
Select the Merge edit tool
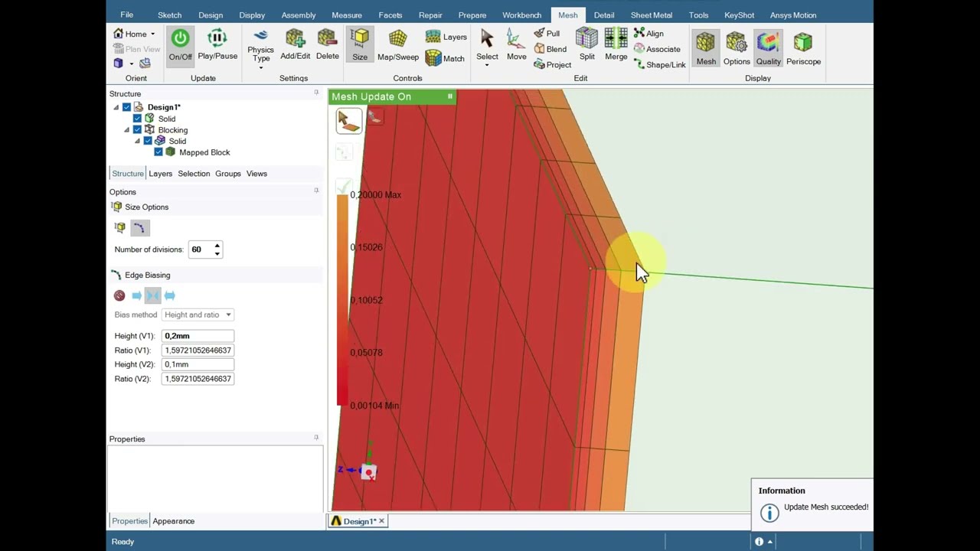point(616,45)
